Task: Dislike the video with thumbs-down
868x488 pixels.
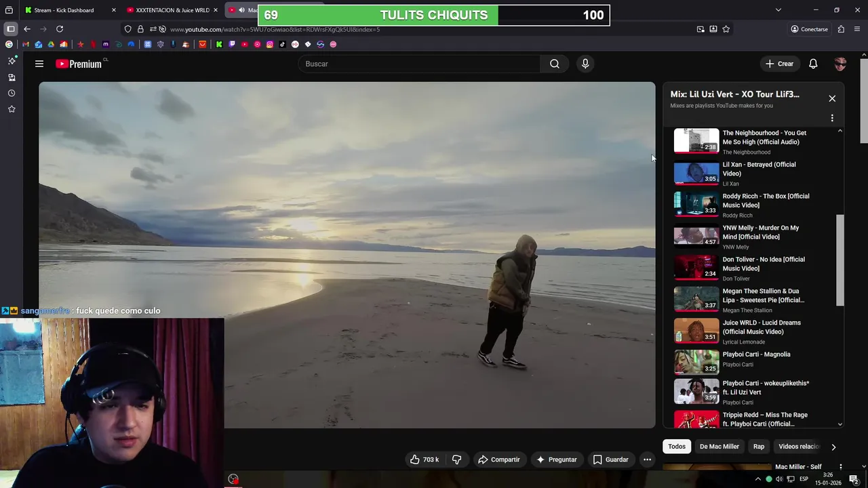Action: click(x=456, y=460)
